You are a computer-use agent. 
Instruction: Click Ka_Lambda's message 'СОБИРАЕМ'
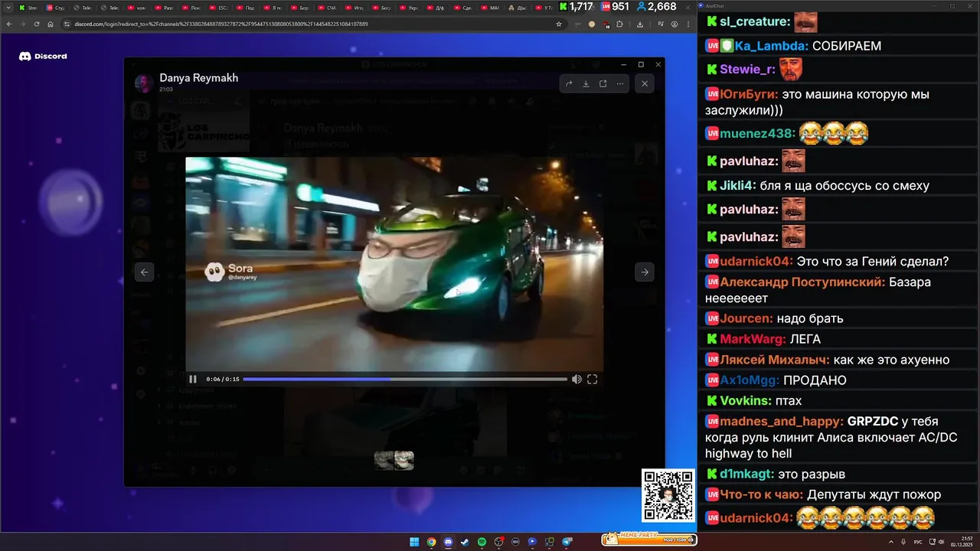[847, 46]
